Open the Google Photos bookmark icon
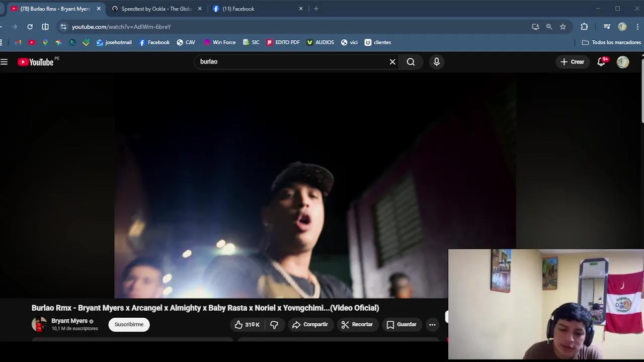The height and width of the screenshot is (362, 644). point(59,42)
